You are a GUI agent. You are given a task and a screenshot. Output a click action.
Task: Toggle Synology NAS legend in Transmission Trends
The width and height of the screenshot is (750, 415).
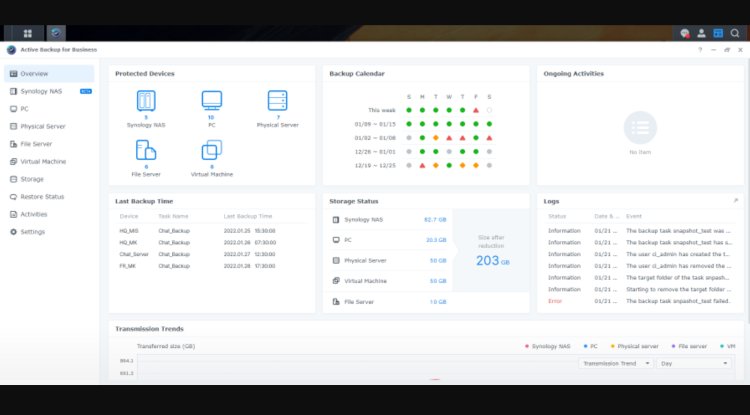[x=548, y=346]
